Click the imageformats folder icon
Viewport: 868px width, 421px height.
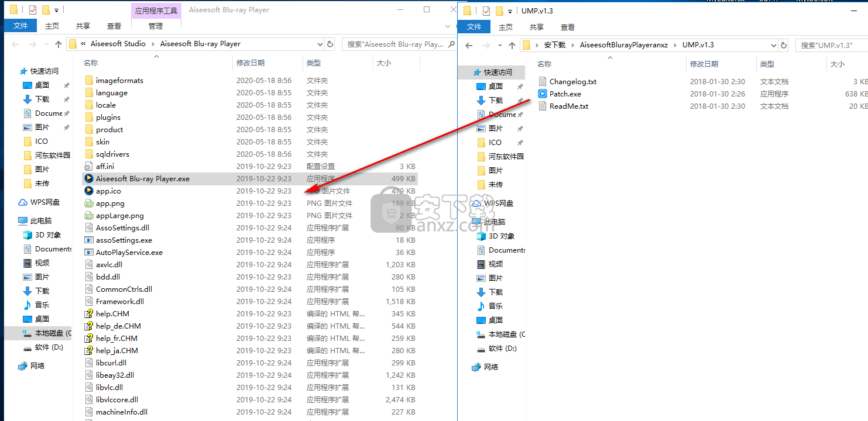(x=89, y=81)
